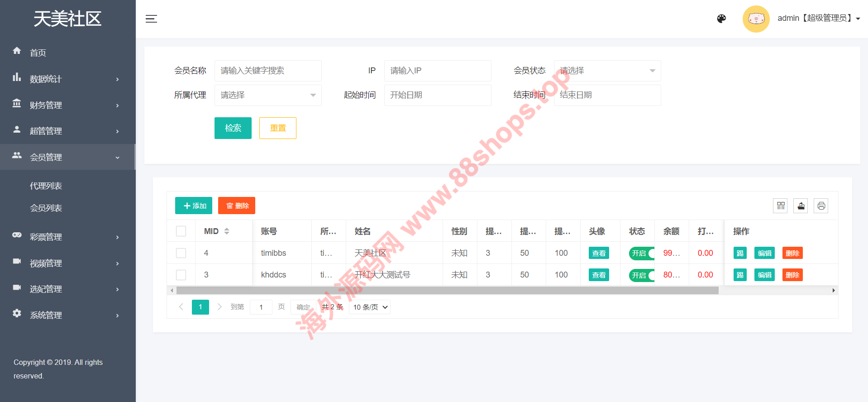Click the export table icon
868x402 pixels.
pos(801,206)
